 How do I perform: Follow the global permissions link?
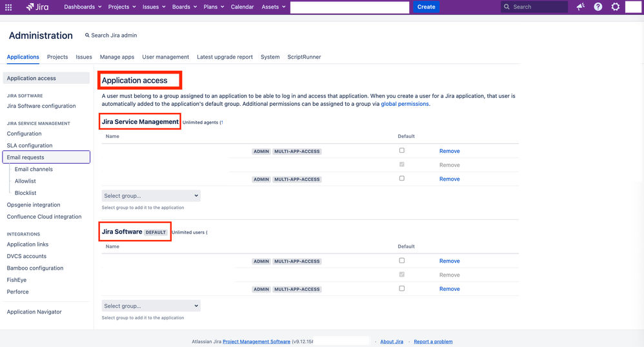pyautogui.click(x=405, y=104)
